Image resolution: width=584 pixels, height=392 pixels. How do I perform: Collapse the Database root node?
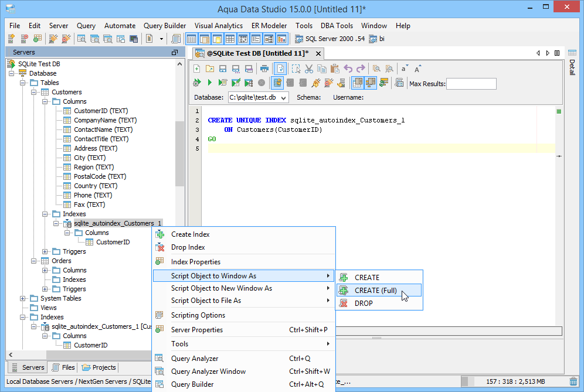tap(11, 73)
